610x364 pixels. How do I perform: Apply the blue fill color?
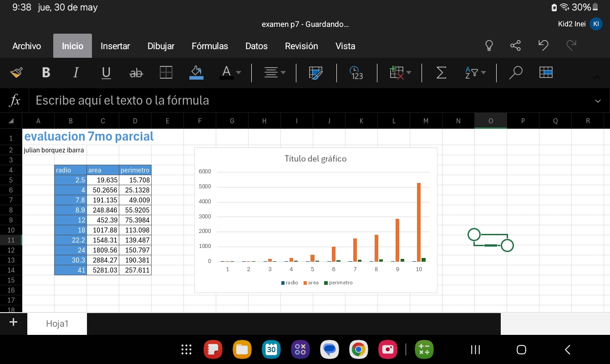[196, 73]
